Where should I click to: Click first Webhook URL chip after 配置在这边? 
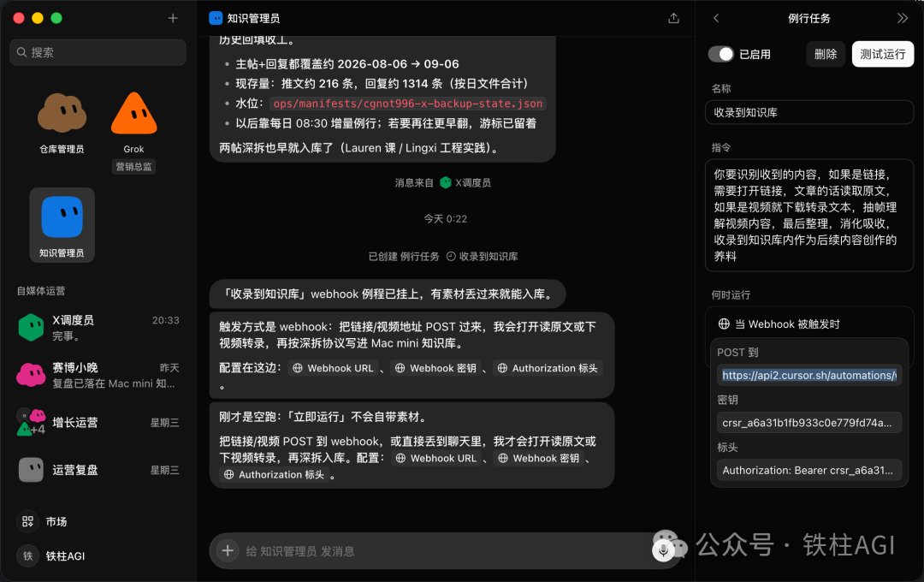pyautogui.click(x=334, y=368)
